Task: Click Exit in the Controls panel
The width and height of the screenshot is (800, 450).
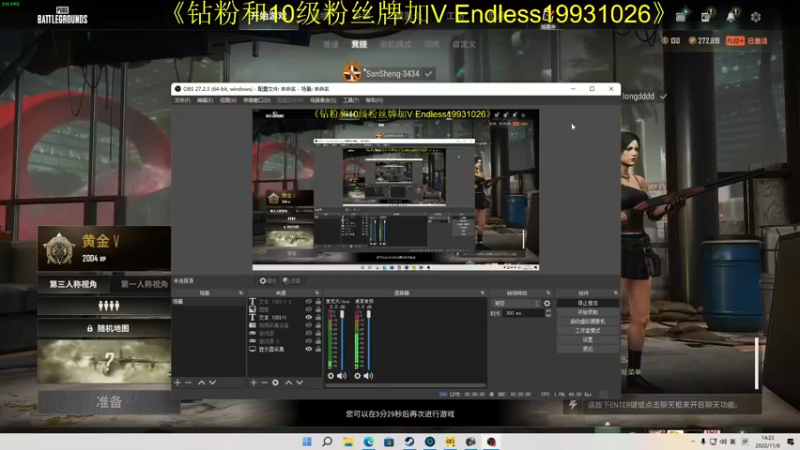Action: pyautogui.click(x=588, y=349)
